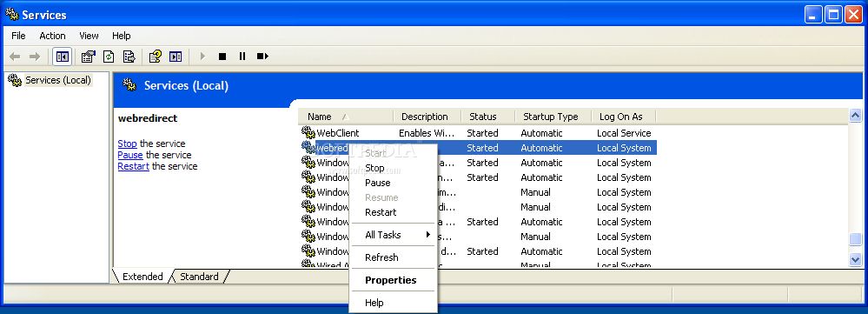Open the Properties toolbar icon

pos(89,57)
